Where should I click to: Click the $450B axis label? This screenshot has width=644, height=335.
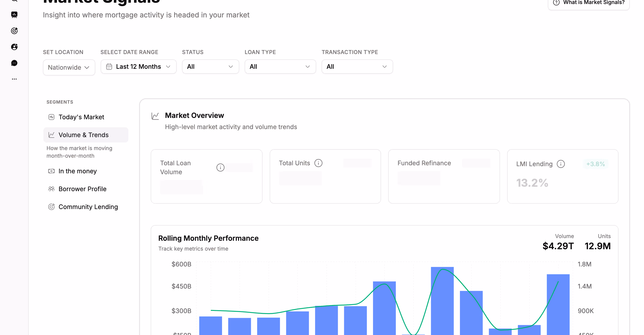tap(181, 286)
